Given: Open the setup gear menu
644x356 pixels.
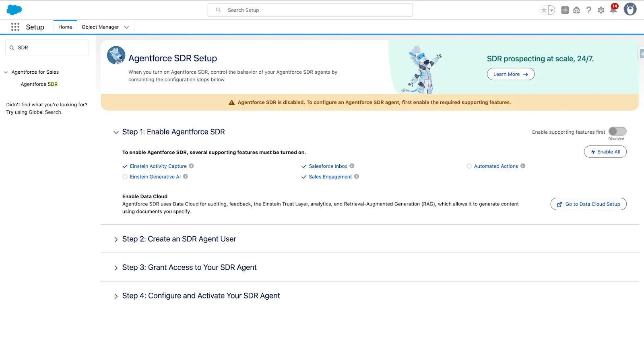Looking at the screenshot, I should (601, 10).
